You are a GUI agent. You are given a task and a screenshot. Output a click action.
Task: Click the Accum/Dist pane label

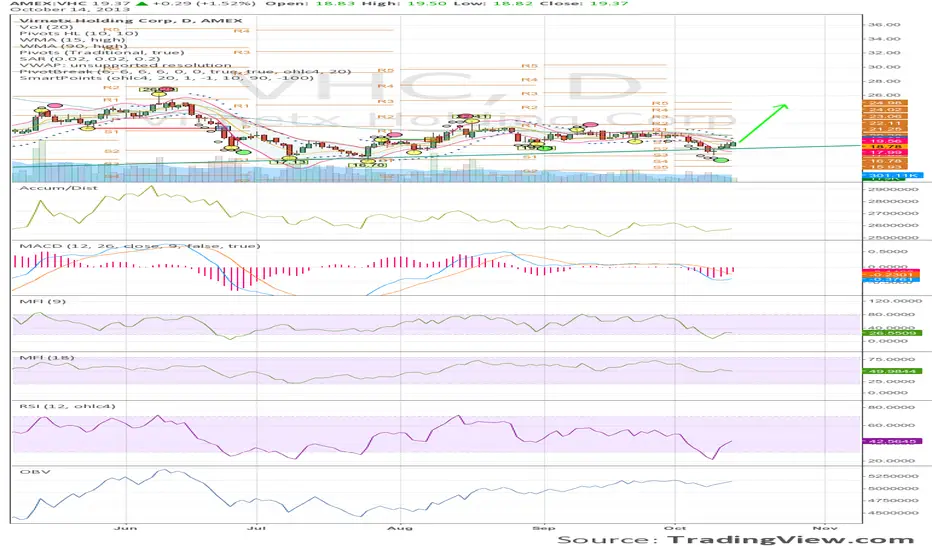(x=58, y=188)
